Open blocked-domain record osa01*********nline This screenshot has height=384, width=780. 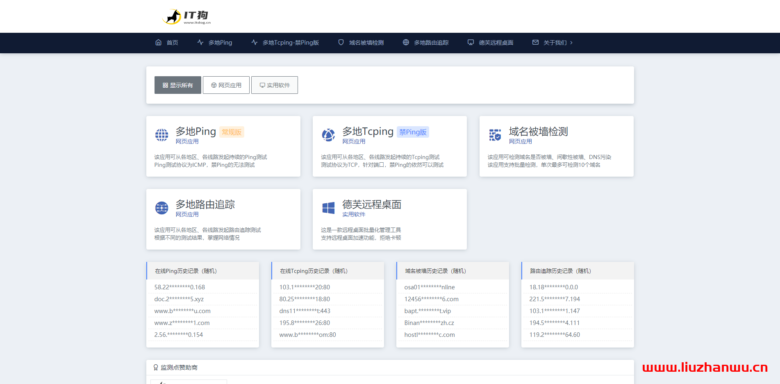coord(430,287)
